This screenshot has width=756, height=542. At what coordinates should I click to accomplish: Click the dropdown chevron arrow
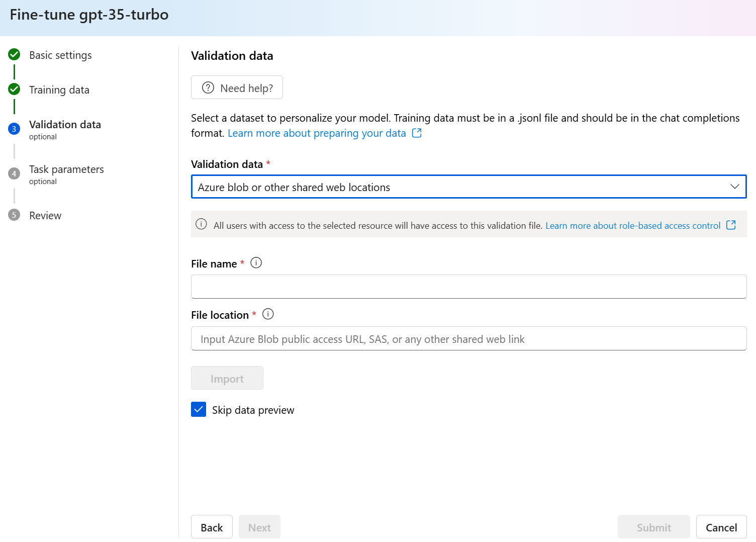coord(734,187)
